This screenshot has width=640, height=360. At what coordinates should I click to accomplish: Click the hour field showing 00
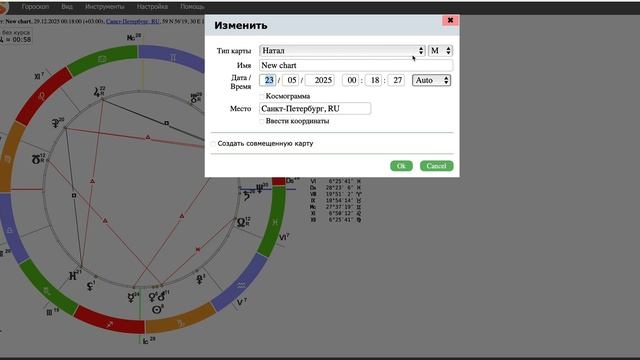tap(350, 80)
